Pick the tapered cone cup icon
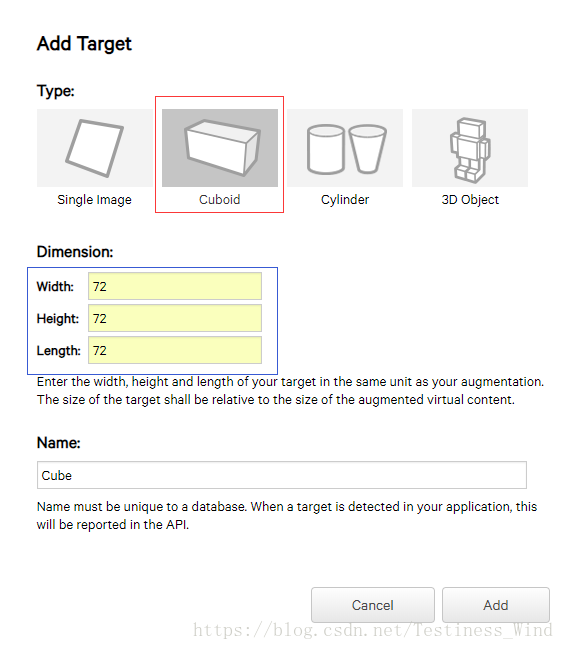564x650 pixels. pyautogui.click(x=368, y=149)
